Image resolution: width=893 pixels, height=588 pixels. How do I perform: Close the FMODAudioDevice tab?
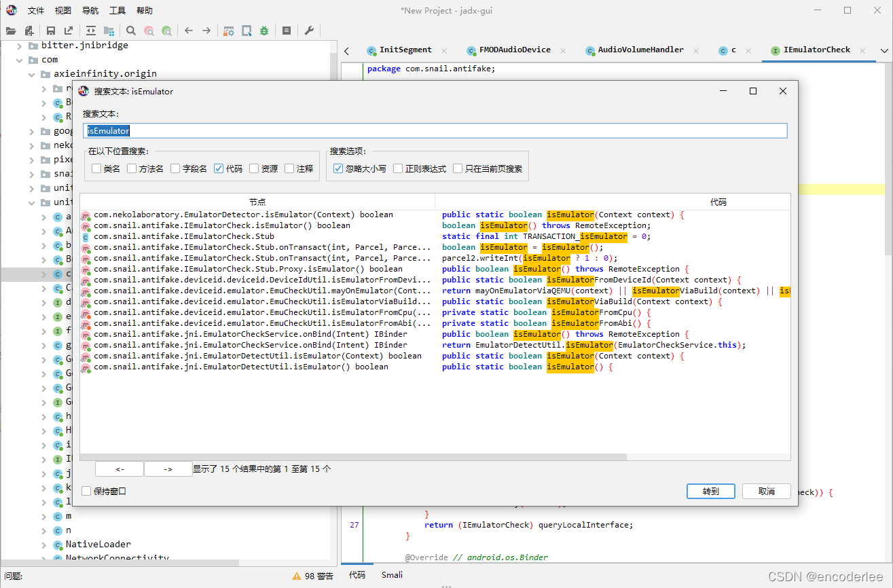(x=563, y=50)
